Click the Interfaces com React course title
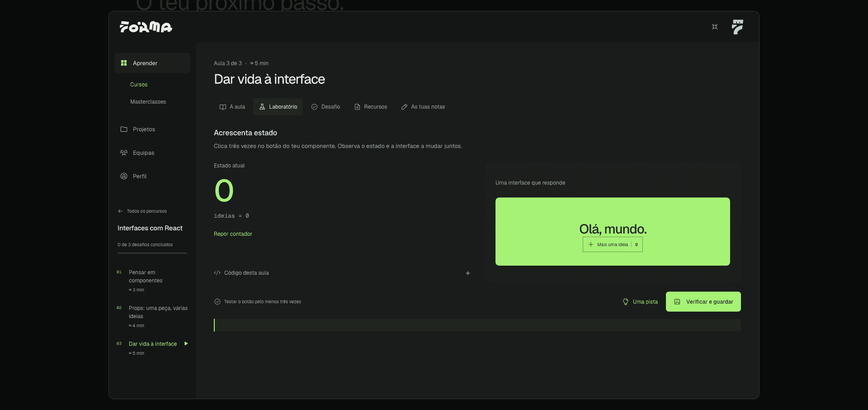The width and height of the screenshot is (868, 410). pyautogui.click(x=150, y=229)
